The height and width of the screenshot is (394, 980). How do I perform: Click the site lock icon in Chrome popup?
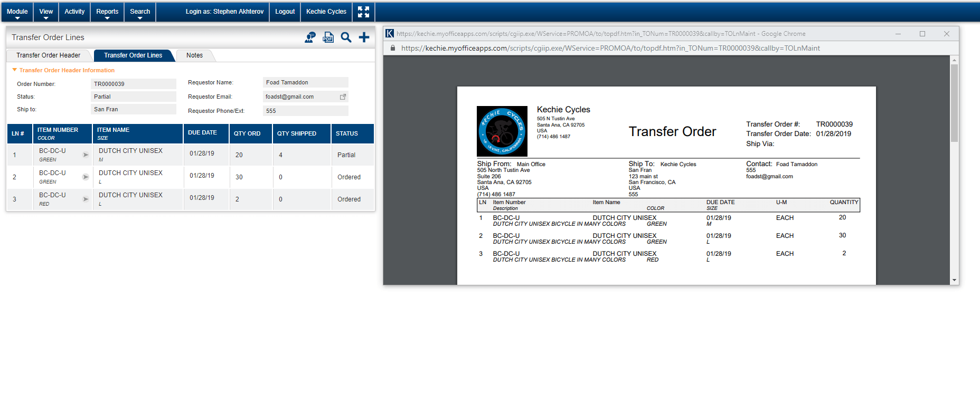coord(392,48)
